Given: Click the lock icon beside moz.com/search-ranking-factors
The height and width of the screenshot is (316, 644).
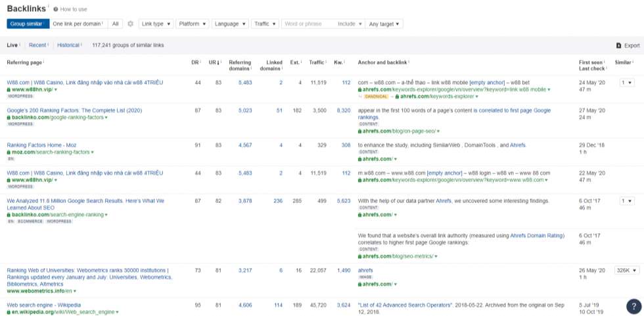Looking at the screenshot, I should 9,152.
